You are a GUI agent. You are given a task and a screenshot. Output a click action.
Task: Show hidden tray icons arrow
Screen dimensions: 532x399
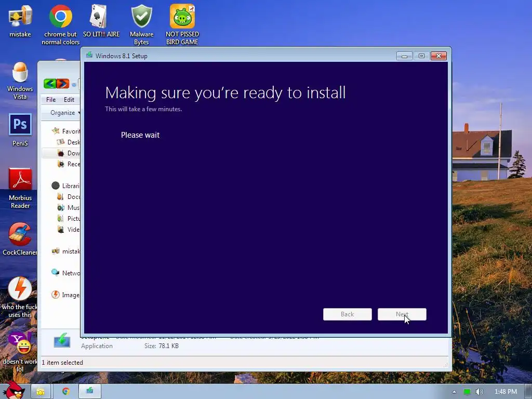(x=454, y=392)
